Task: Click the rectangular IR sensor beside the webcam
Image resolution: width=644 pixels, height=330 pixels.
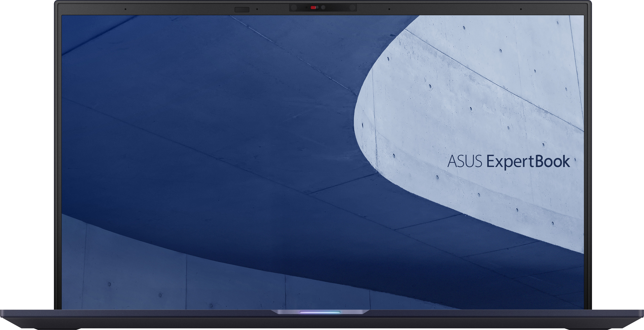Action: pyautogui.click(x=242, y=10)
